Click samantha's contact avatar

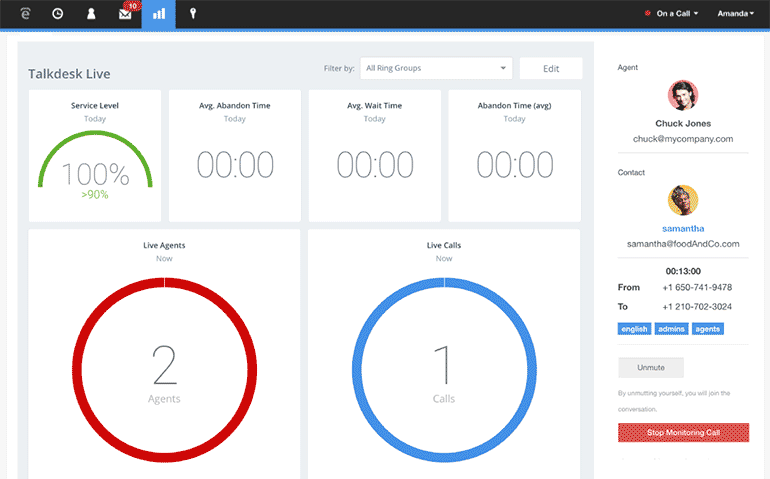pos(683,200)
